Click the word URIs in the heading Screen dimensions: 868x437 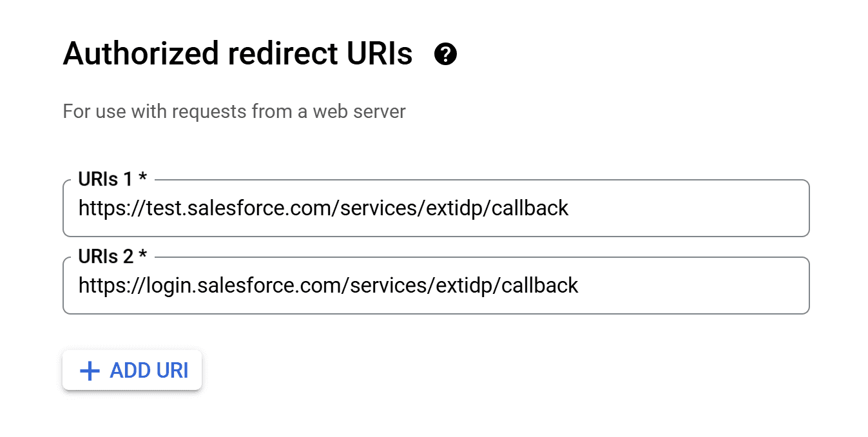click(x=380, y=53)
